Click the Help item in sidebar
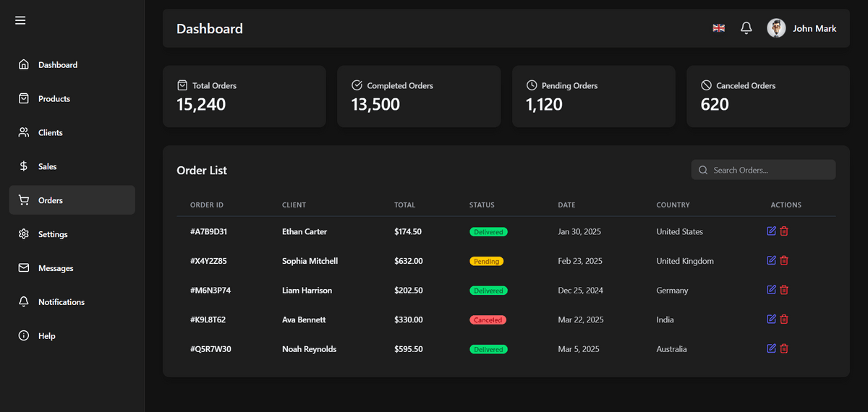 point(47,336)
